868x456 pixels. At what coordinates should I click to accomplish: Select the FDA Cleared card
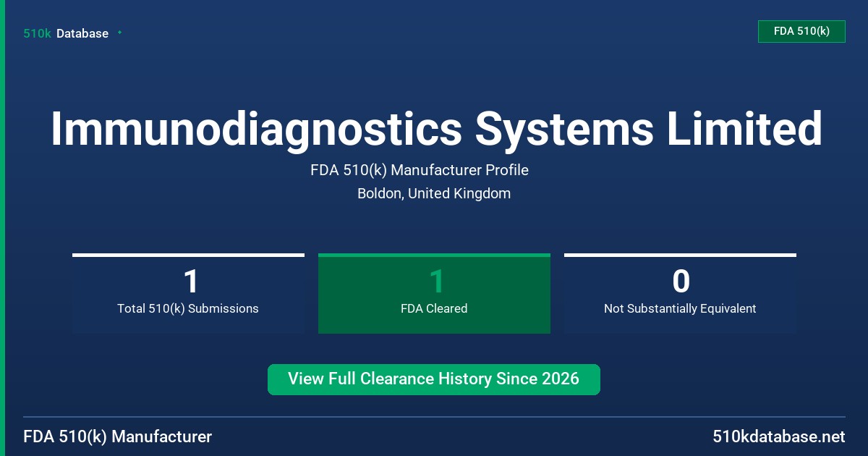click(434, 293)
